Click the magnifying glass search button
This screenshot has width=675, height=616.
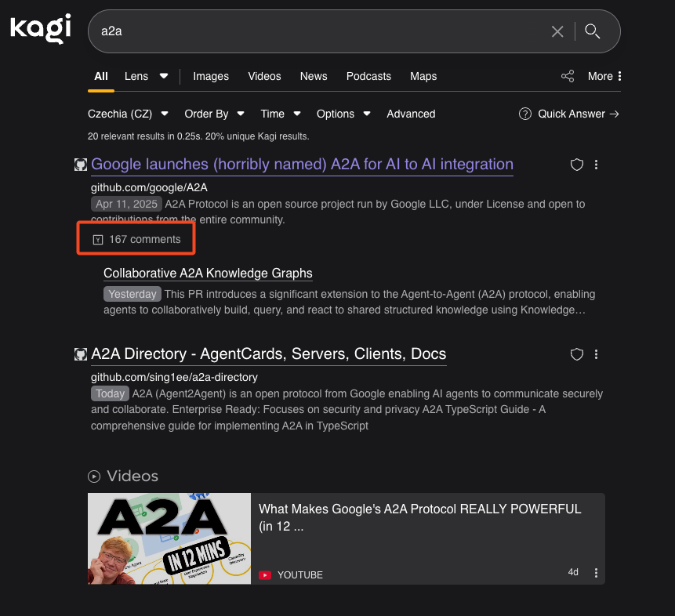(x=593, y=31)
